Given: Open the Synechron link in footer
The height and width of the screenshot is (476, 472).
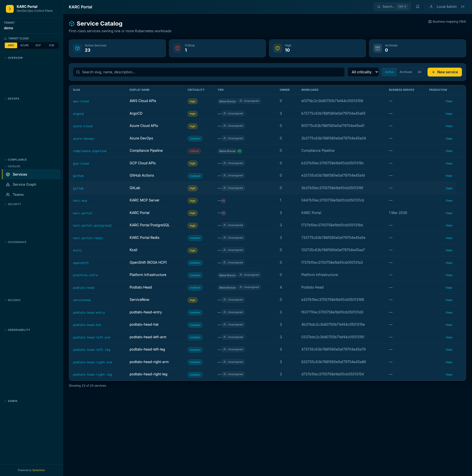Looking at the screenshot, I should click(x=38, y=470).
